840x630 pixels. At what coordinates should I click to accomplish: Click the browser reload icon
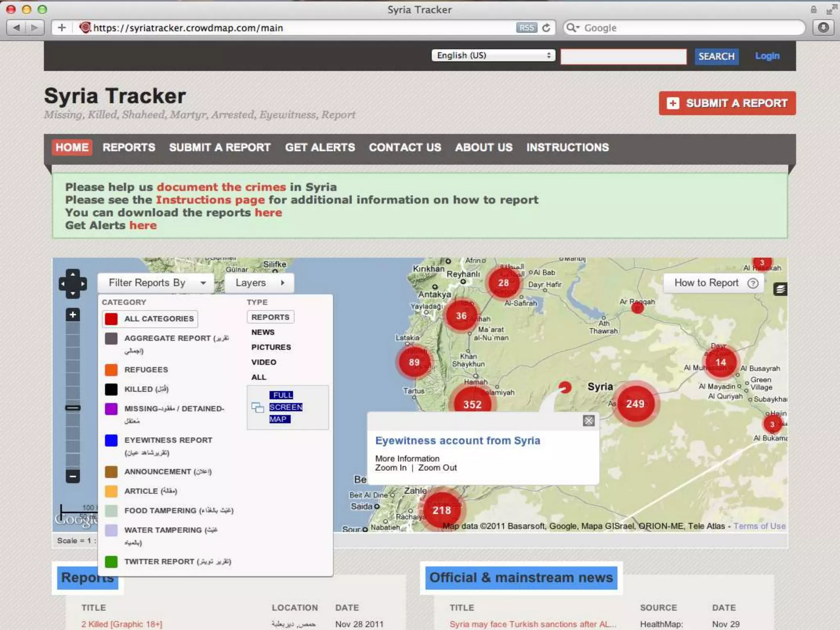click(x=546, y=28)
